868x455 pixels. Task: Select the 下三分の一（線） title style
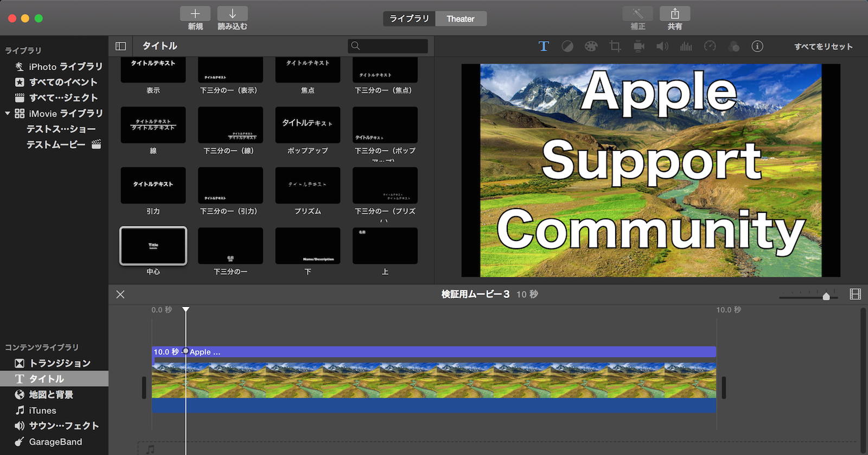231,125
